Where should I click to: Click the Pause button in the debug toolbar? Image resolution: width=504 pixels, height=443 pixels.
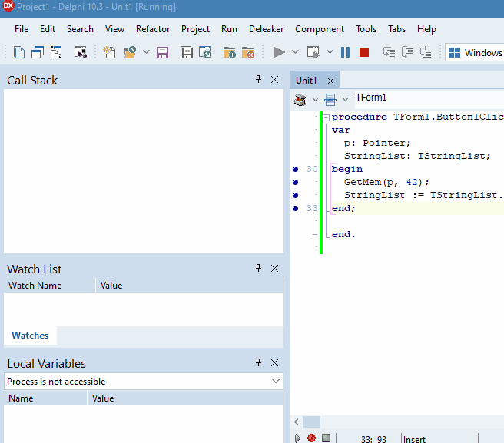[x=345, y=52]
